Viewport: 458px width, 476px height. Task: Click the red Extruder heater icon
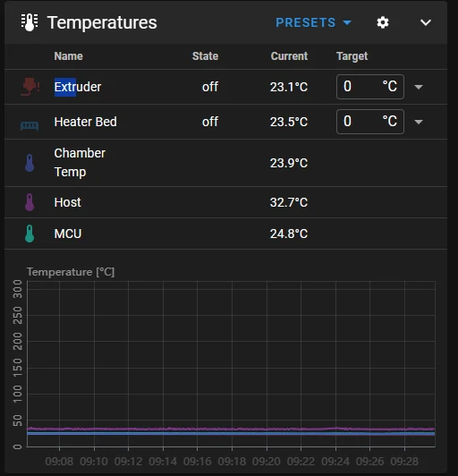[30, 87]
